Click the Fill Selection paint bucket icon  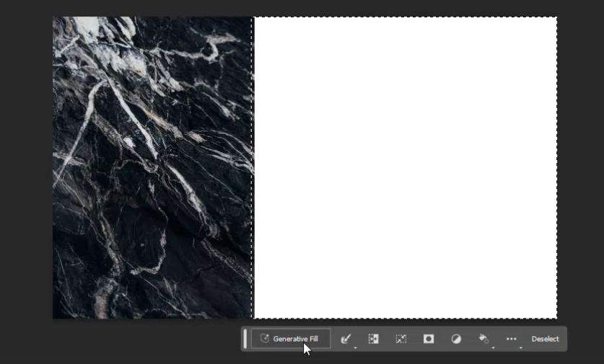point(483,339)
